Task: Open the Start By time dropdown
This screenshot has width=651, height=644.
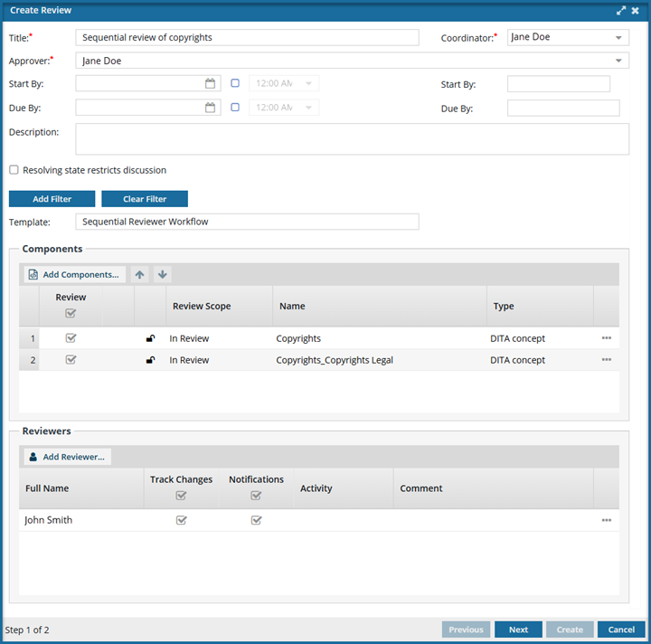Action: (x=308, y=83)
